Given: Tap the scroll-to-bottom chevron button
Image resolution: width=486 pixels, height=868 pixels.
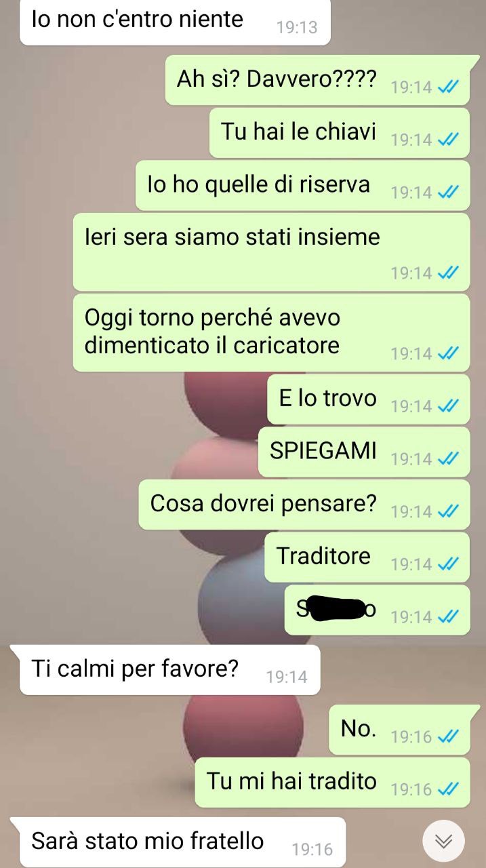Looking at the screenshot, I should (x=443, y=842).
